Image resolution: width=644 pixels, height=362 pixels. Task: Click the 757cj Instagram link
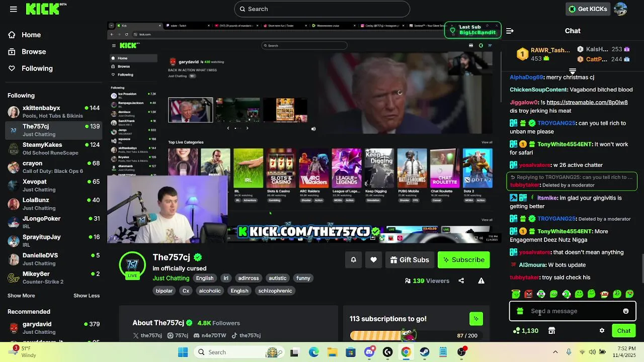(178, 336)
